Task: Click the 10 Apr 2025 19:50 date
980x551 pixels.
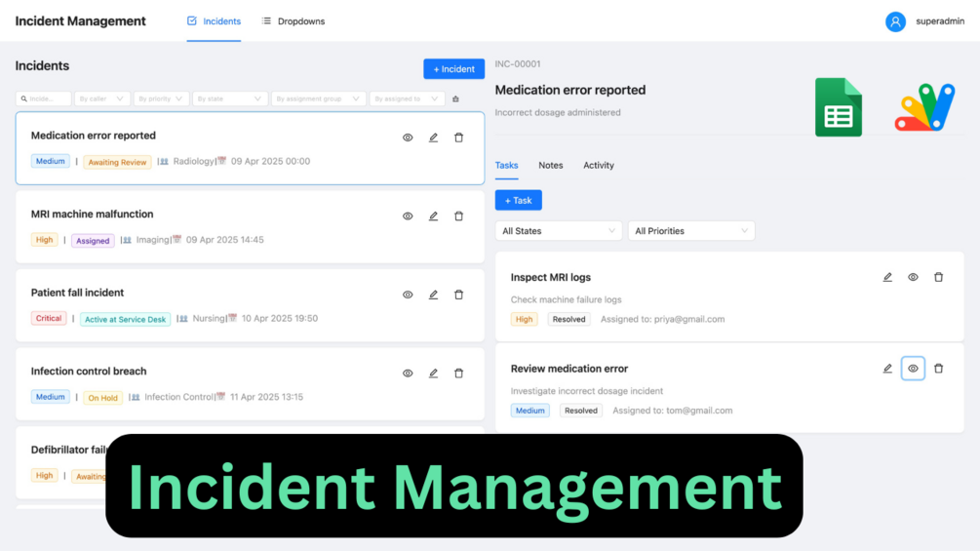Action: 280,319
